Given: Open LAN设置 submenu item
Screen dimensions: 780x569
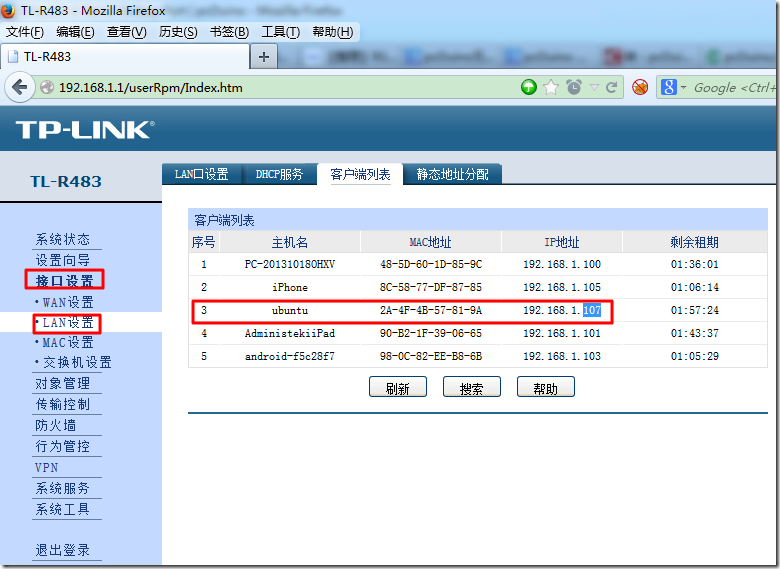Looking at the screenshot, I should [67, 323].
